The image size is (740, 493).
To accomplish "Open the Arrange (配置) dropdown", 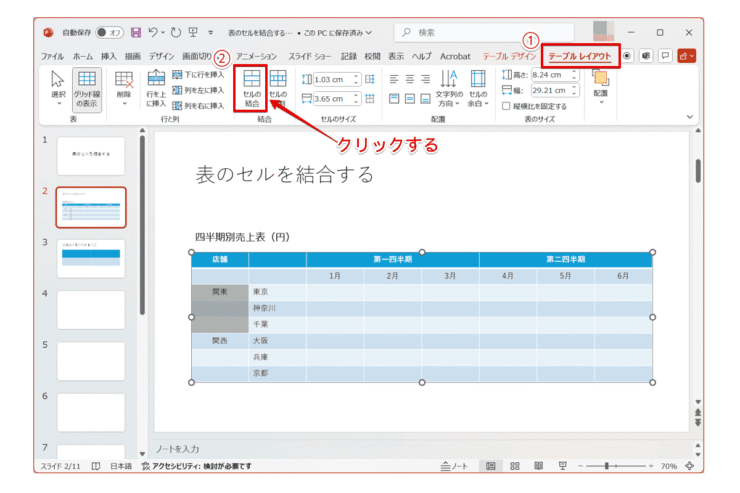I will [x=601, y=89].
